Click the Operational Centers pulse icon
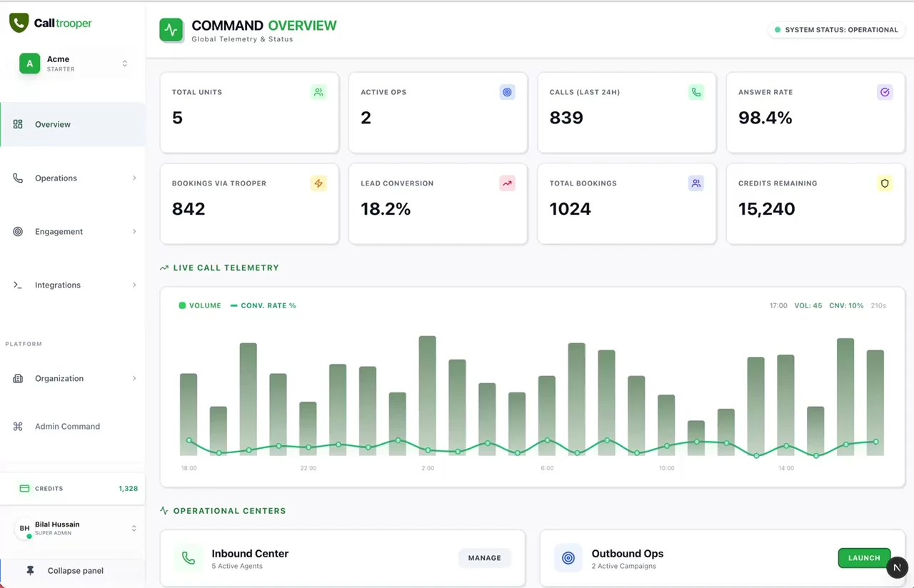The image size is (914, 588). click(x=164, y=511)
